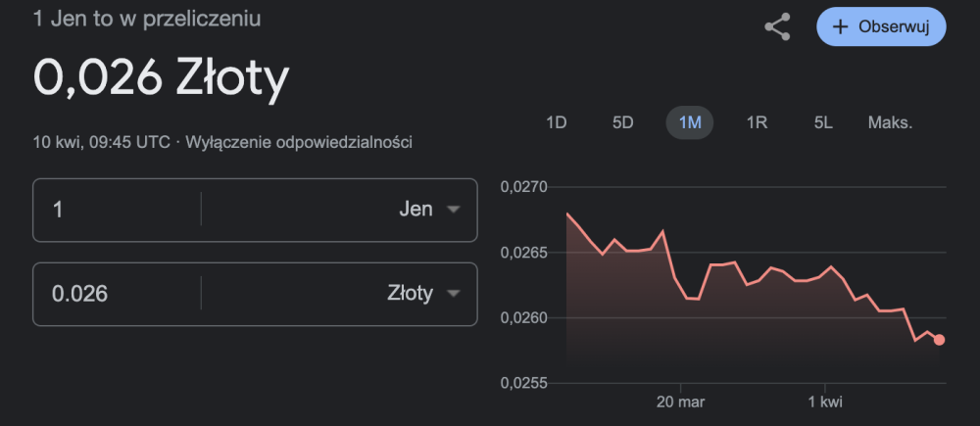
Task: Expand the Jen currency dropdown
Action: tap(429, 210)
